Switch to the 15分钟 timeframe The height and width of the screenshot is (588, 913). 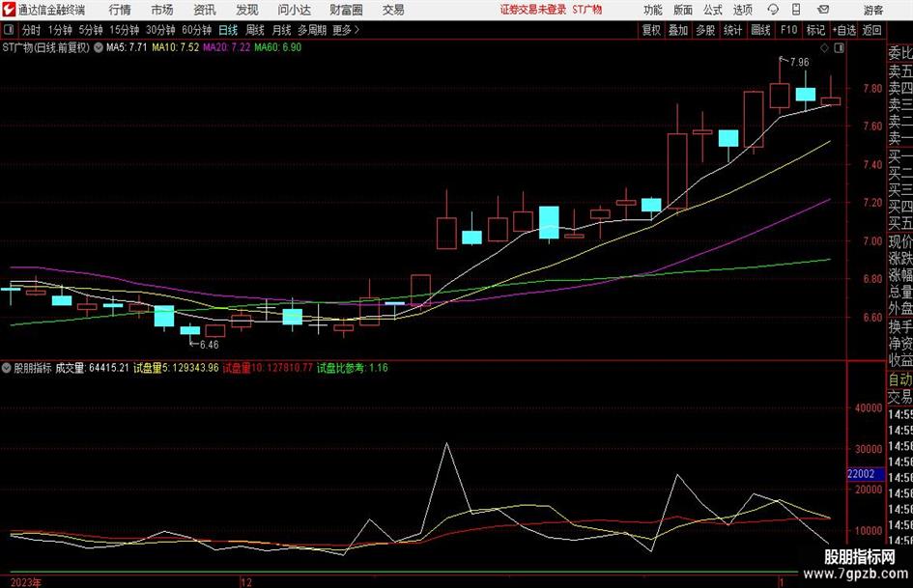coord(125,30)
